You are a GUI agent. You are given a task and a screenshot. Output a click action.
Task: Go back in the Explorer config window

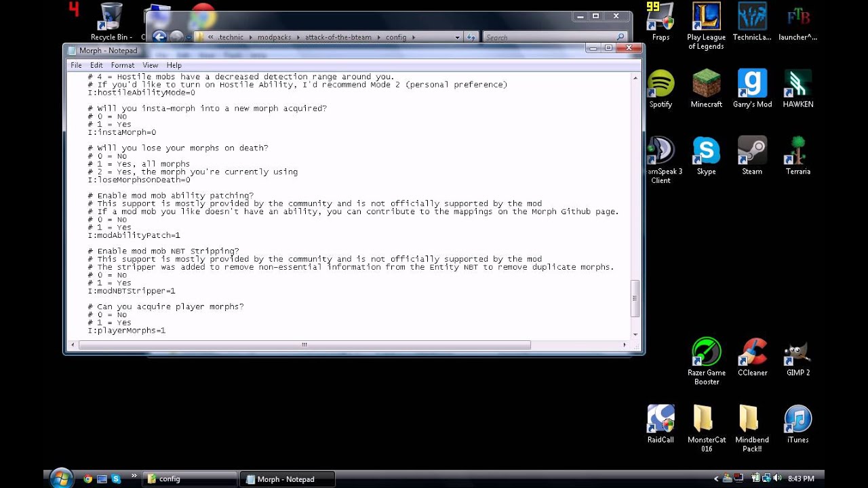coord(160,37)
